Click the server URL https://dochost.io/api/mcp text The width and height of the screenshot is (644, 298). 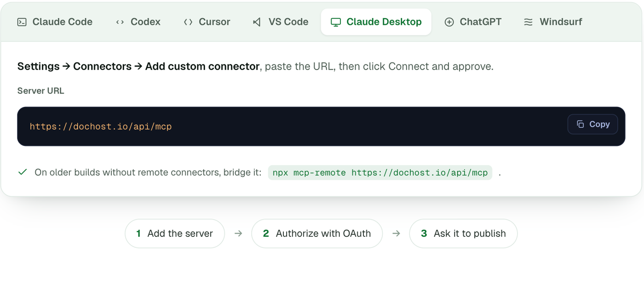tap(101, 126)
